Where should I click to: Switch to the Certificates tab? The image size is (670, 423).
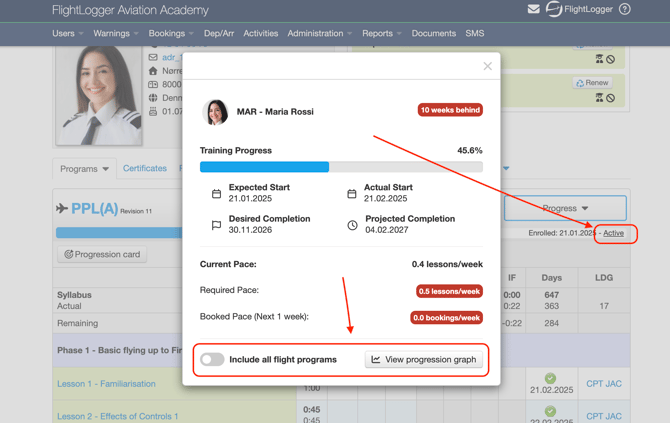pos(145,169)
